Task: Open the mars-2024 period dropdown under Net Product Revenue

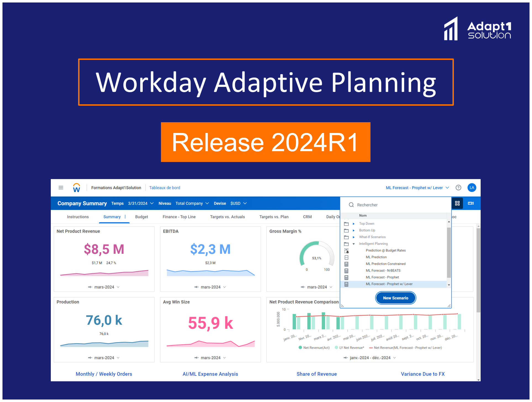Action: coord(107,287)
